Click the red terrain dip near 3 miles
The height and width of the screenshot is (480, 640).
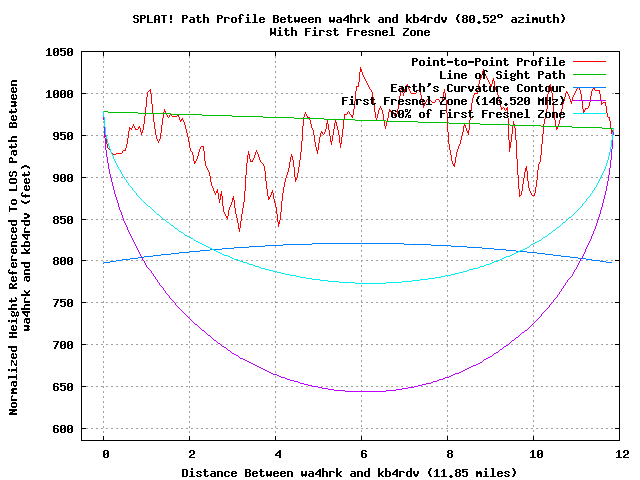coord(239,231)
